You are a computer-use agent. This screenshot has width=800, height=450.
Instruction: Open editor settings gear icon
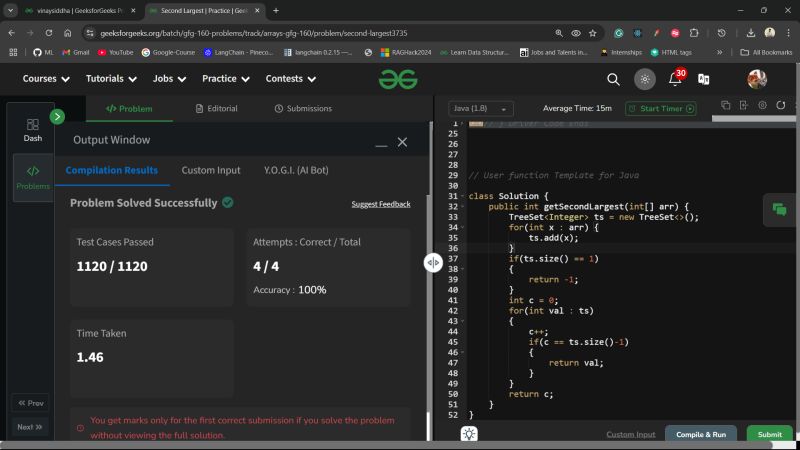tap(763, 105)
